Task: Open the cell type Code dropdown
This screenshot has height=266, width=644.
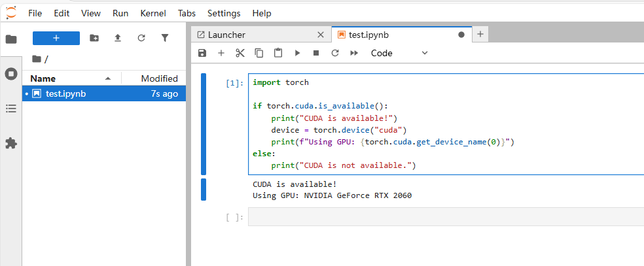Action: tap(399, 53)
